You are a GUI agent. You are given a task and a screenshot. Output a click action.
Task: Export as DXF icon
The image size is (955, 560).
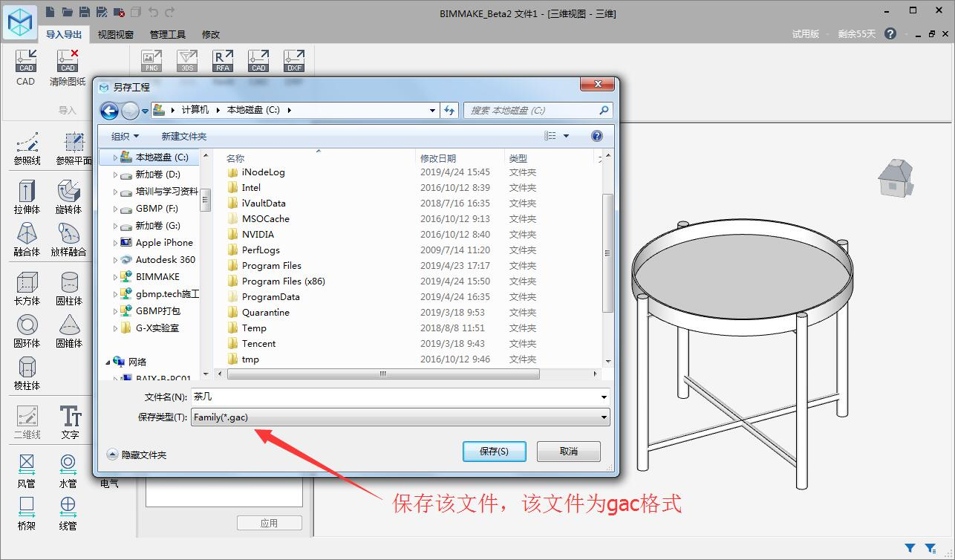[295, 61]
